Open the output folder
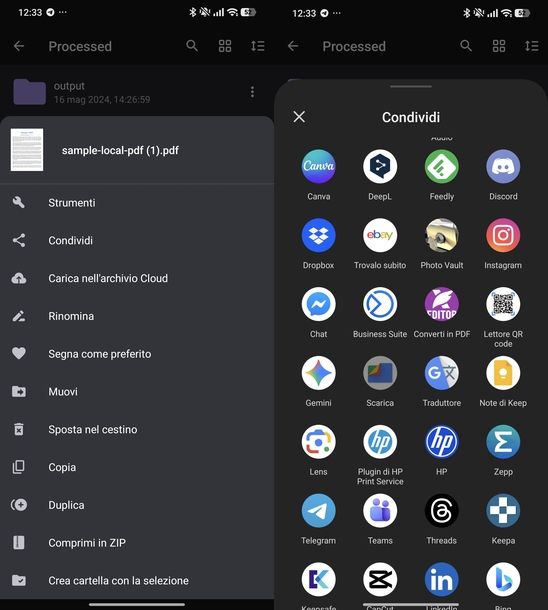 [137, 92]
